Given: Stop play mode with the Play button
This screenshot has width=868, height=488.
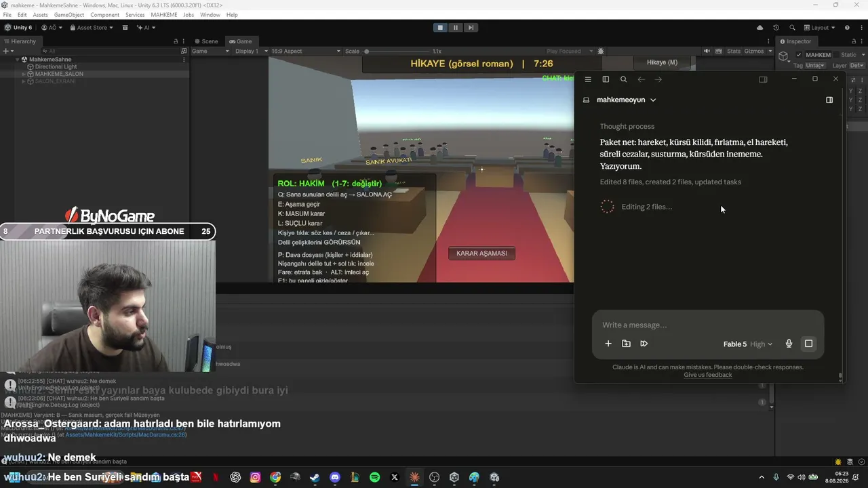Looking at the screenshot, I should 440,28.
